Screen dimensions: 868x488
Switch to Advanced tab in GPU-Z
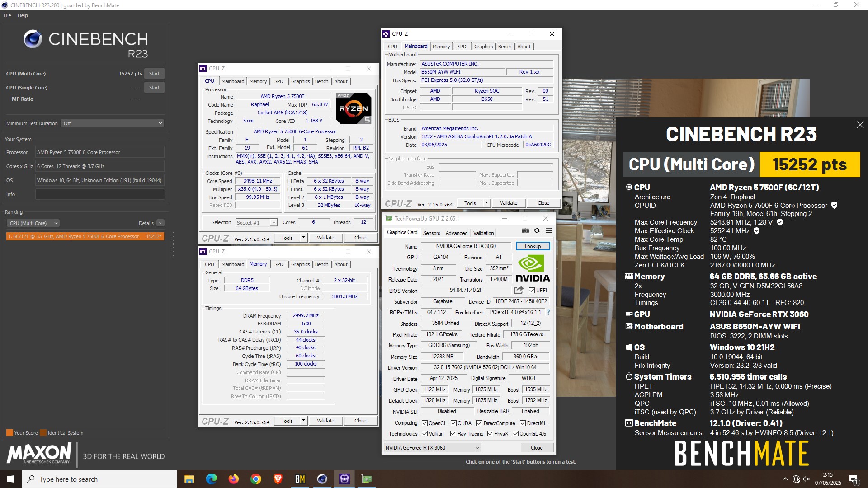457,233
